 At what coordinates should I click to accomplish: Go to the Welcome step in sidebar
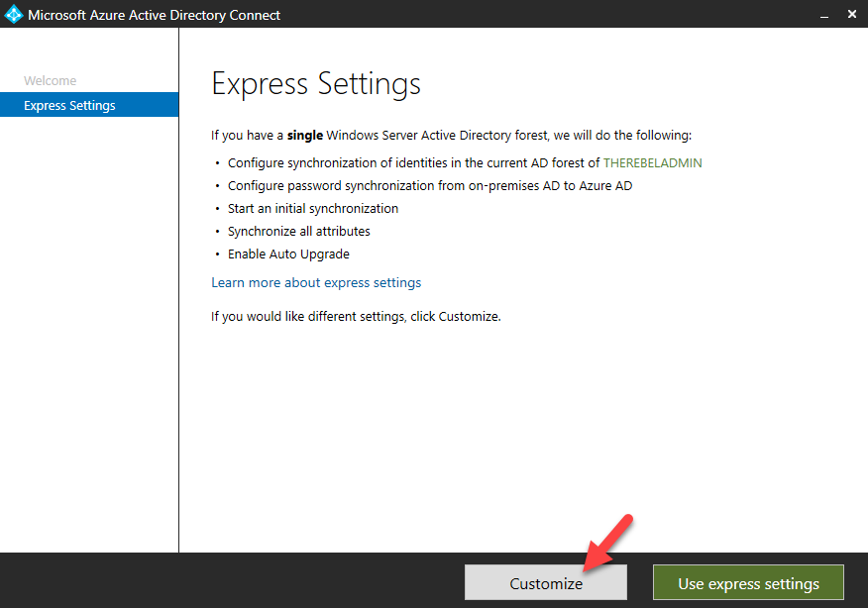pyautogui.click(x=50, y=81)
